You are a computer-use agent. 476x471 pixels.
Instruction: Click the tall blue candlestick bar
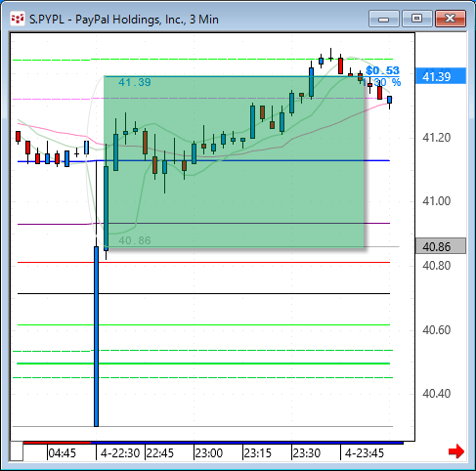[96, 336]
